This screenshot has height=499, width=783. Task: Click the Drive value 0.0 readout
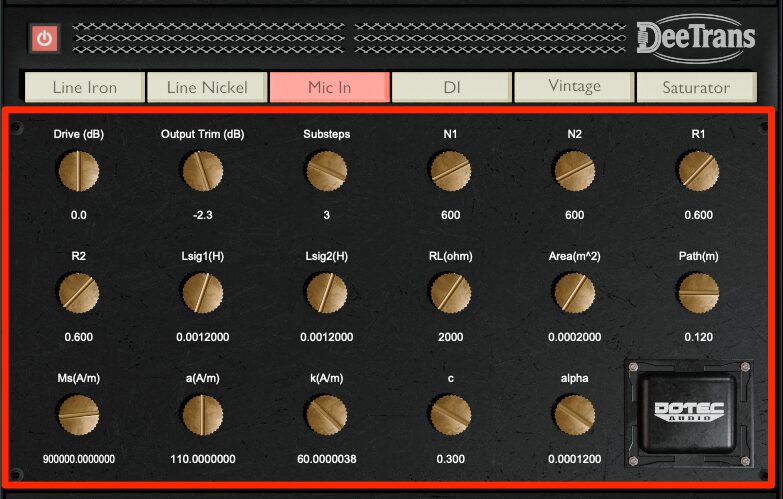point(79,215)
